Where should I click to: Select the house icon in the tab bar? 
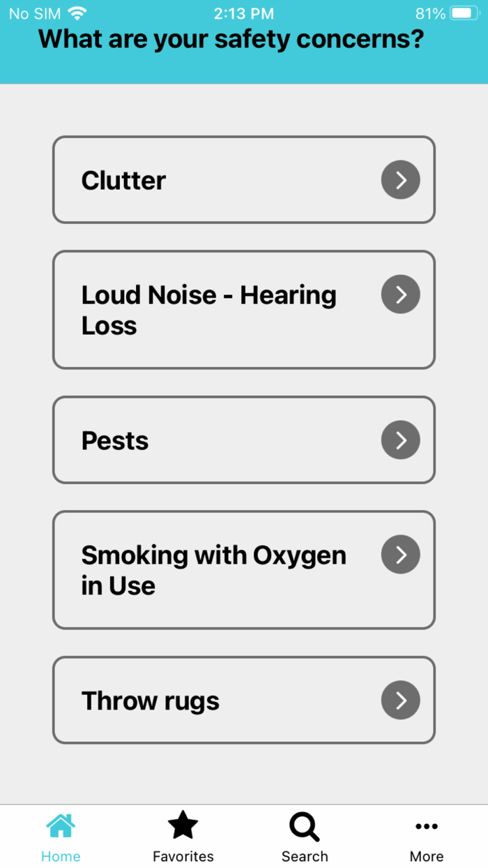tap(61, 825)
